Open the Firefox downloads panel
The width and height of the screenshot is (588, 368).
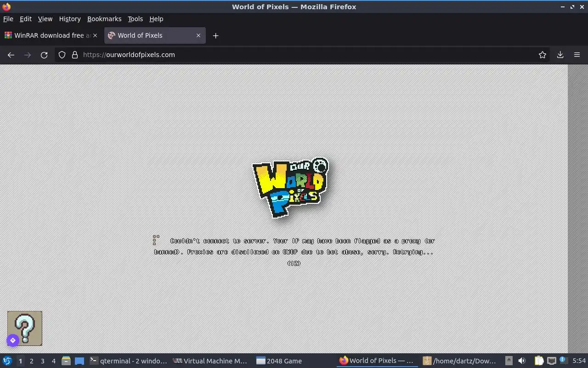(560, 55)
